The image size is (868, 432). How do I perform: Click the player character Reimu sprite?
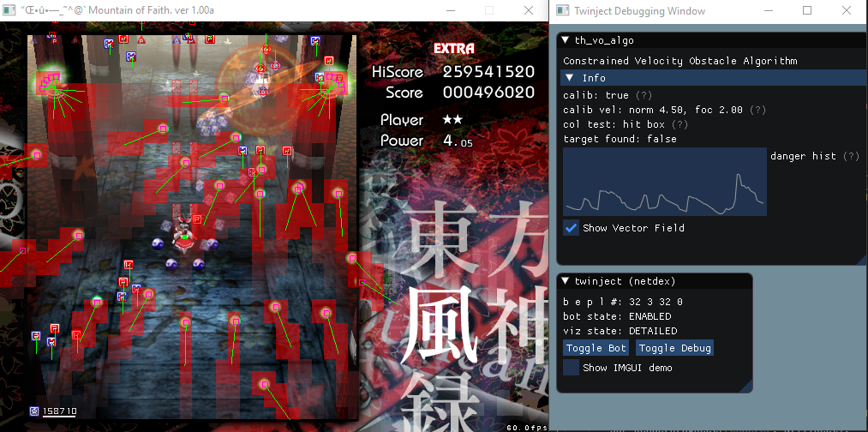(184, 236)
